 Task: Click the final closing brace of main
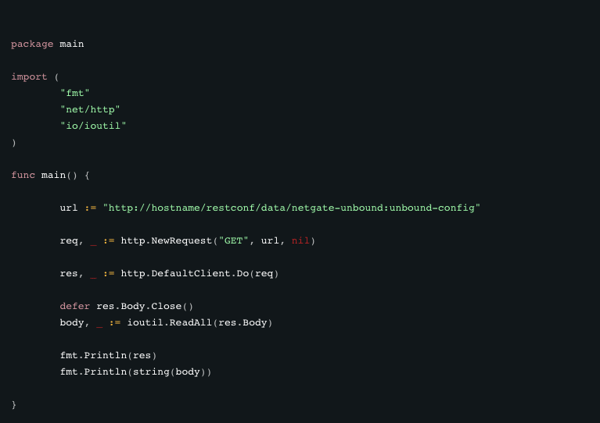click(x=14, y=404)
